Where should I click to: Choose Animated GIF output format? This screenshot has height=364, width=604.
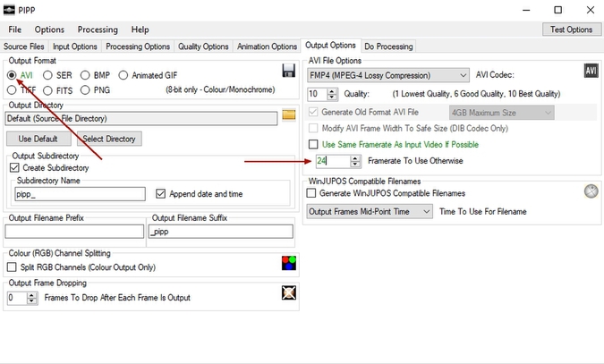point(123,75)
